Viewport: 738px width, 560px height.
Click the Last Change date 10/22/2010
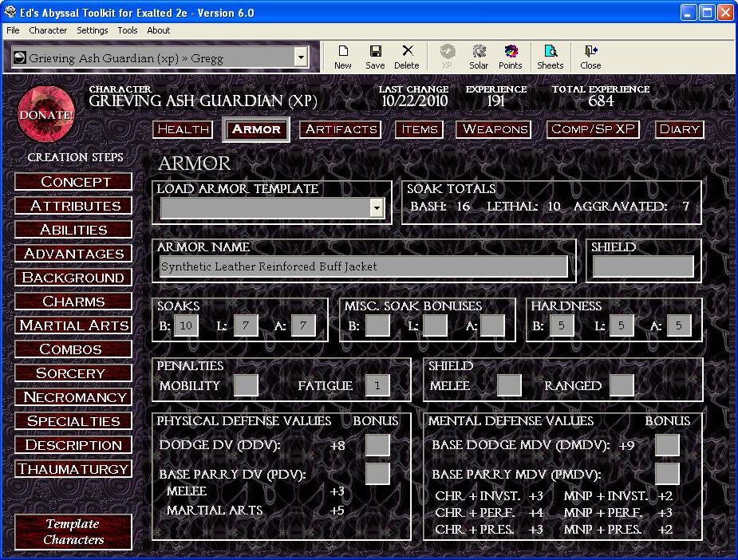click(414, 101)
